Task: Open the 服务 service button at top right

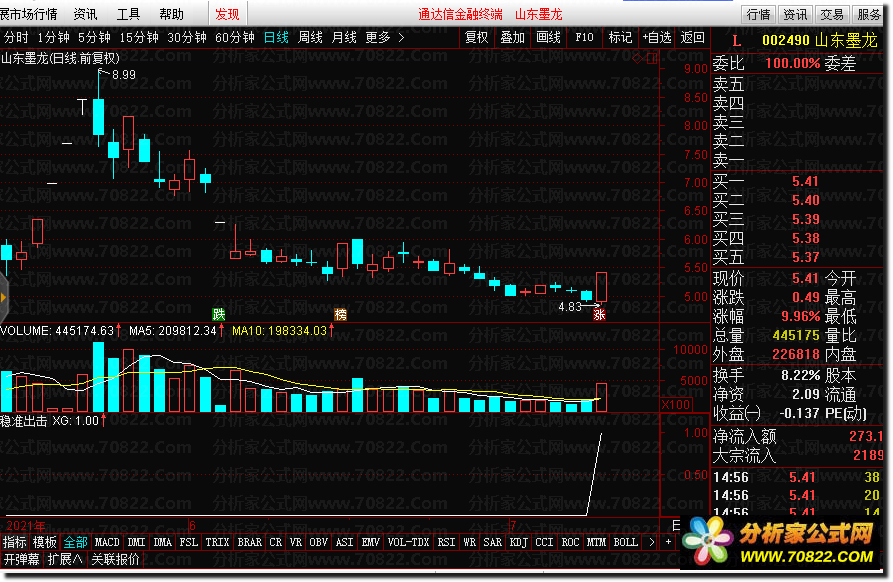Action: (868, 14)
